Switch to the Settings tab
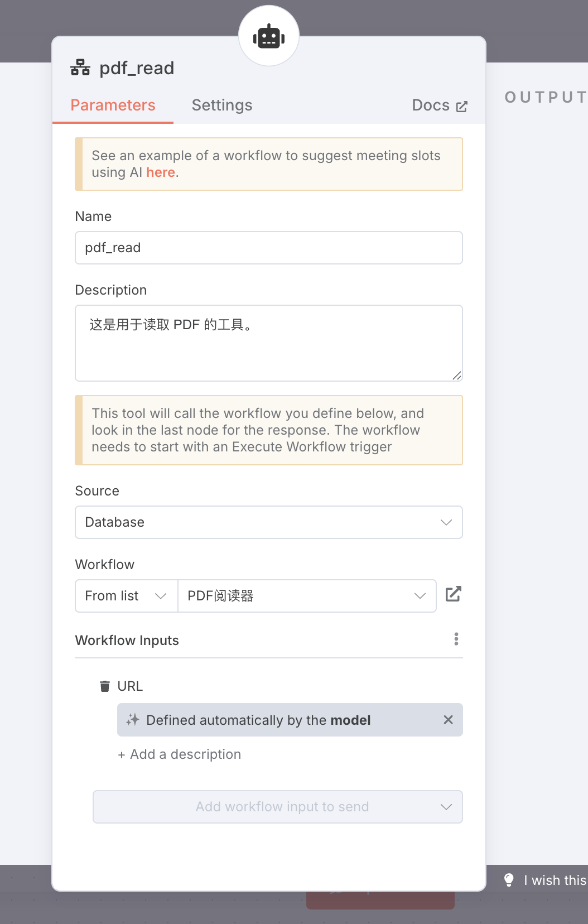 pyautogui.click(x=222, y=105)
